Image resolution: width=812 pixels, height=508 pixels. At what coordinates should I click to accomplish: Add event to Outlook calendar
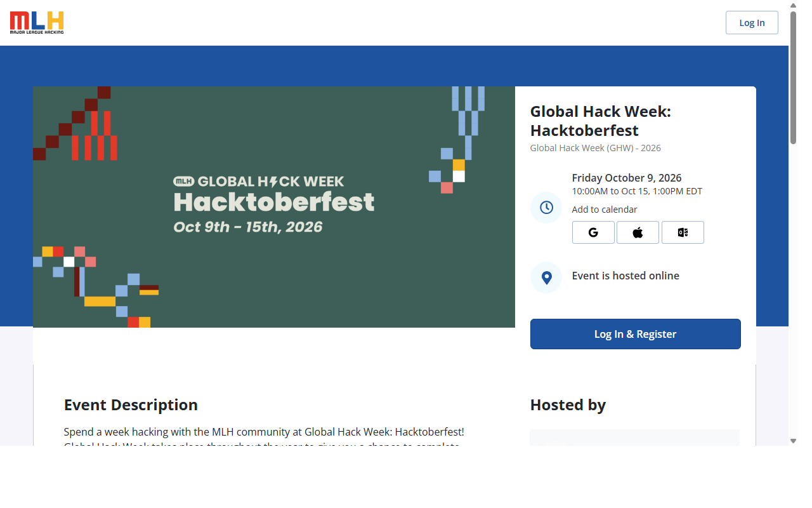[x=683, y=232]
